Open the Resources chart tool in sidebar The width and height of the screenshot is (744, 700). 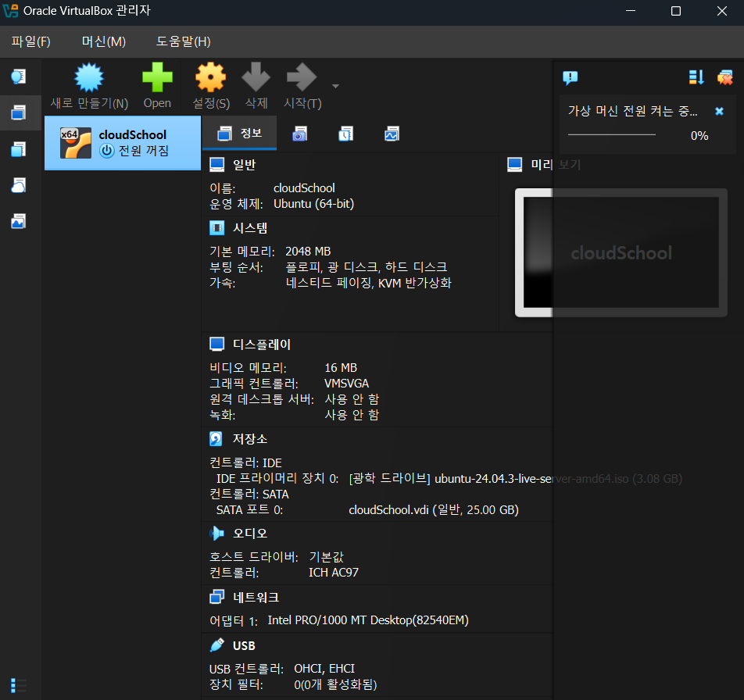19,221
